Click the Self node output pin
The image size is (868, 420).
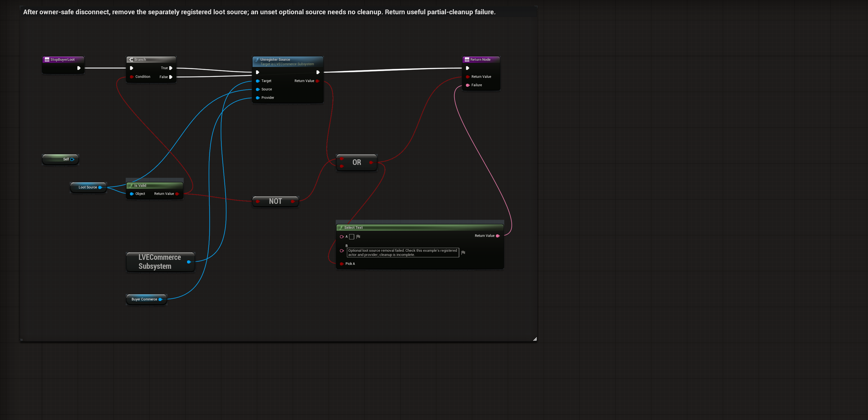point(72,159)
